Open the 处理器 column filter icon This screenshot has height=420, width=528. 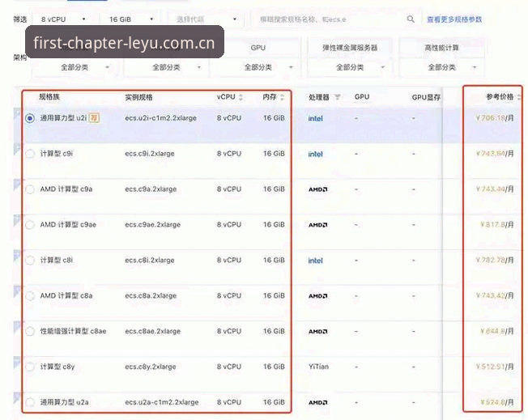point(337,97)
